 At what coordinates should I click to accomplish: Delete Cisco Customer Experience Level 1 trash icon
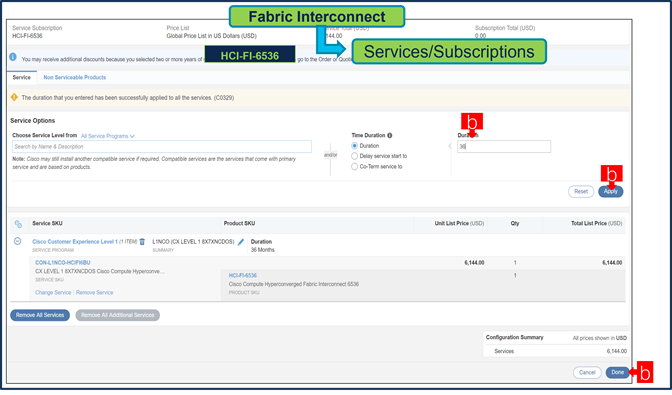143,242
